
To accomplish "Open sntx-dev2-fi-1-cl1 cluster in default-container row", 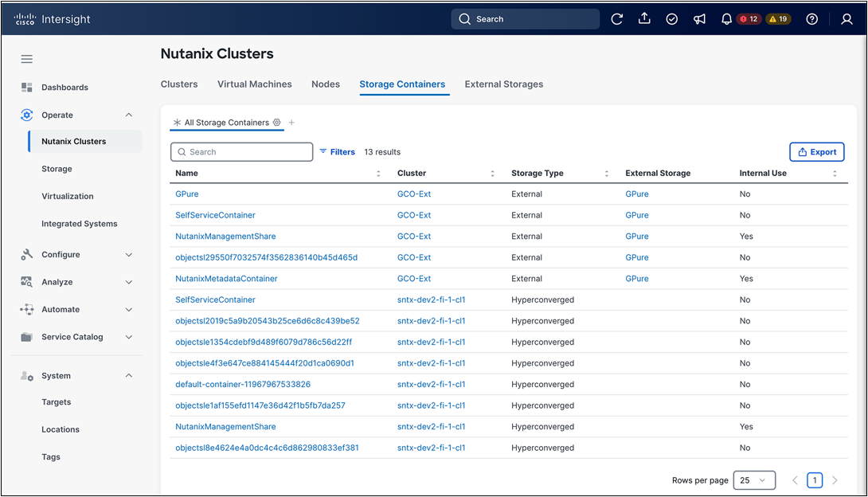I will point(432,384).
